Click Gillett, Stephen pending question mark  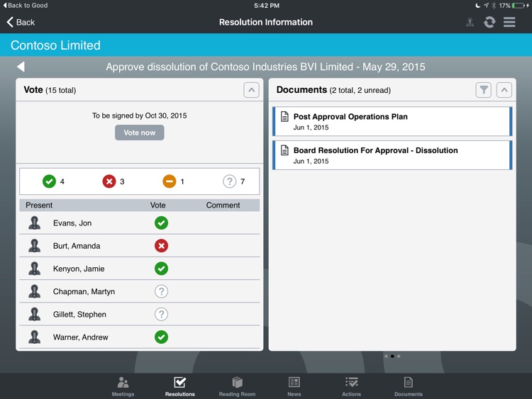click(x=161, y=314)
